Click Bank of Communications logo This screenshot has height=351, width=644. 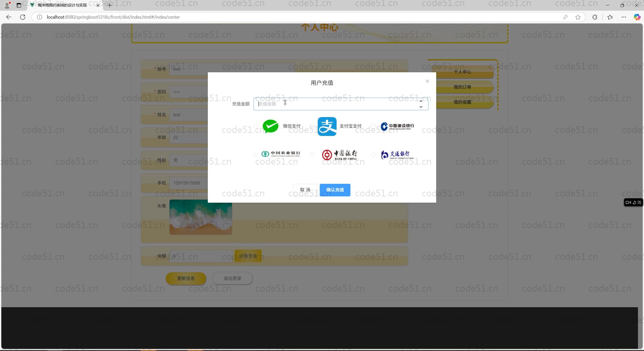click(397, 155)
